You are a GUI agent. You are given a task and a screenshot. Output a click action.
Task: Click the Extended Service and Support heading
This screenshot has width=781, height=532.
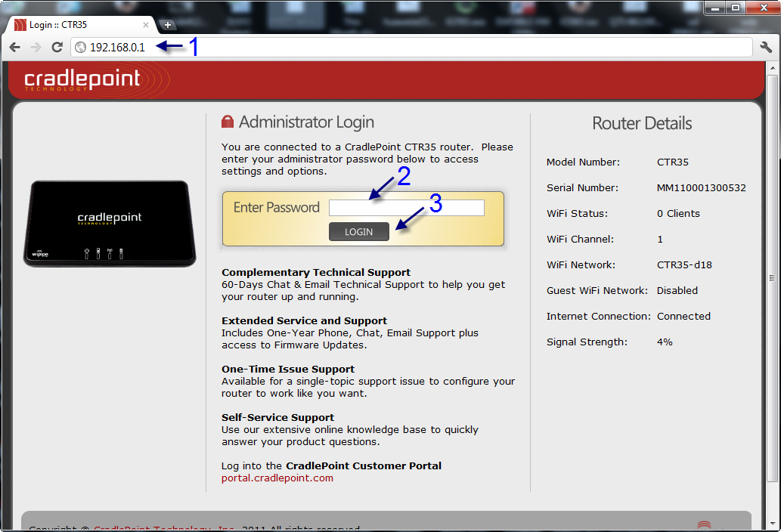click(x=305, y=321)
